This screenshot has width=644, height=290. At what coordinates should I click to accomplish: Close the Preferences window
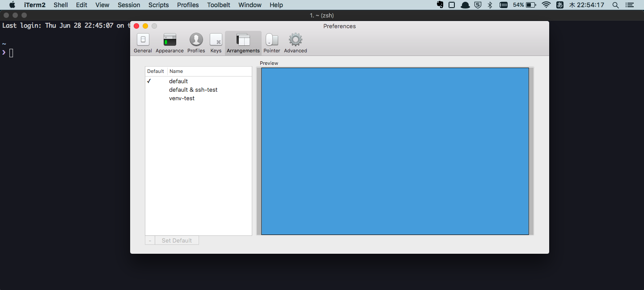[x=136, y=26]
